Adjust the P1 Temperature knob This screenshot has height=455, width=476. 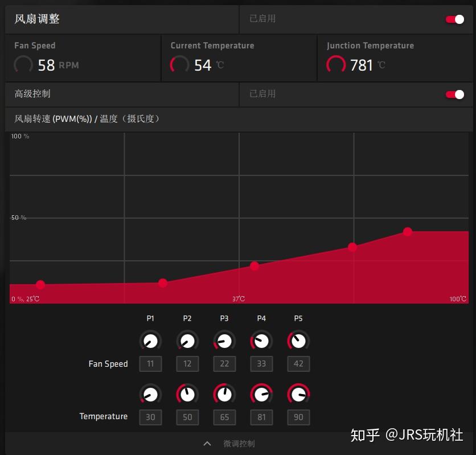click(x=150, y=393)
